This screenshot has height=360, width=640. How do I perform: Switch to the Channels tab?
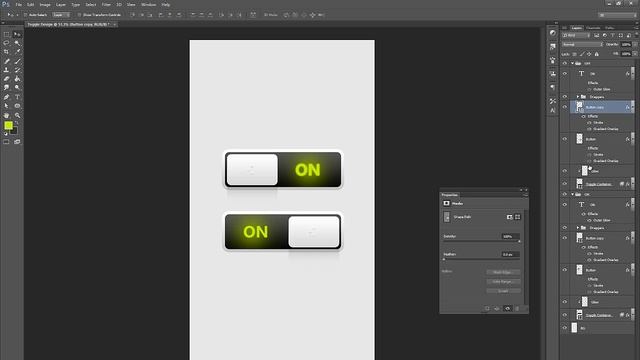(593, 28)
